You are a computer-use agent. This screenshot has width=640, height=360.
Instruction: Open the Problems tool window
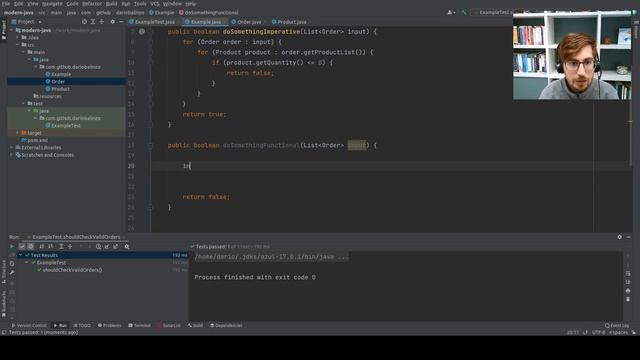pyautogui.click(x=109, y=326)
